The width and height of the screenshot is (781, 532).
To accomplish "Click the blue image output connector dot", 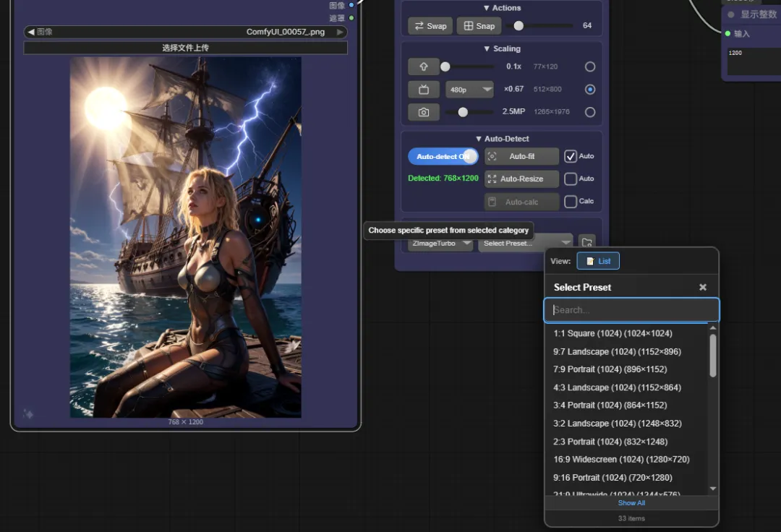I will click(x=351, y=5).
